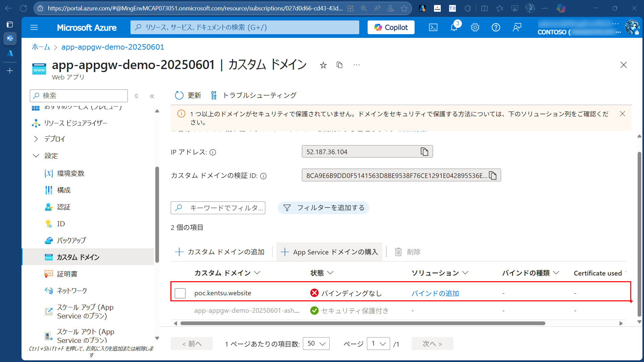Open the more options ellipsis by title
Image resolution: width=644 pixels, height=362 pixels.
357,65
